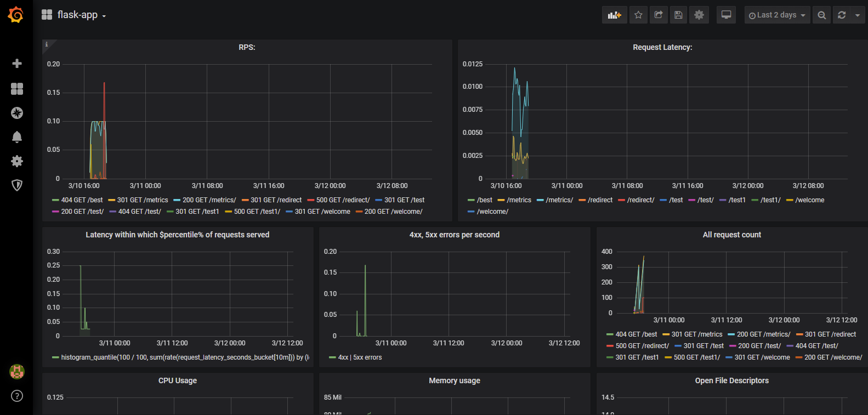Toggle /best series in Request Latency legend
The image size is (868, 415).
(484, 200)
